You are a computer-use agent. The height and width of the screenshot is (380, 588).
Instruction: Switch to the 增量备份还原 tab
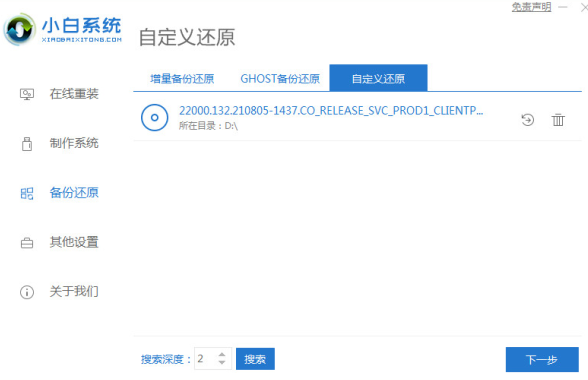[x=182, y=79]
